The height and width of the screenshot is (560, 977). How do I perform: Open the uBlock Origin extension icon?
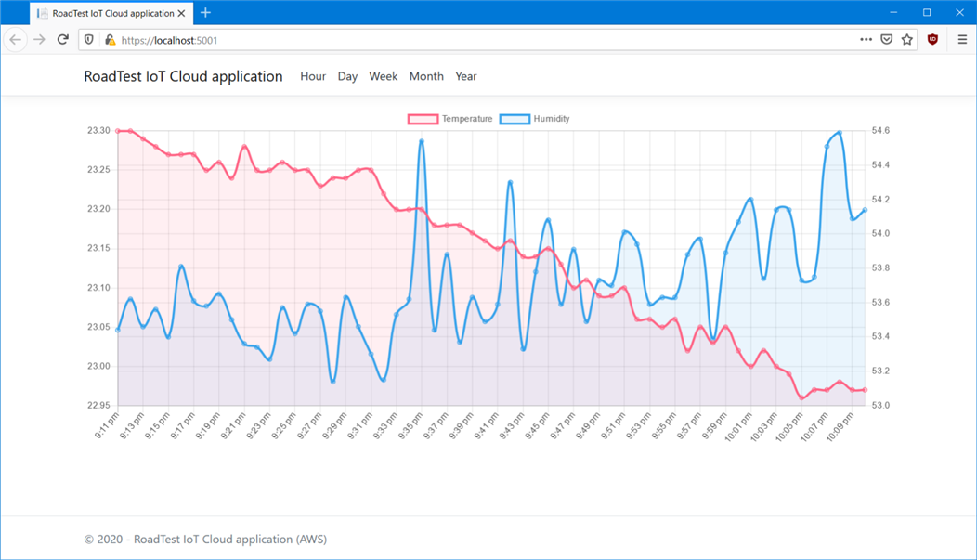933,40
